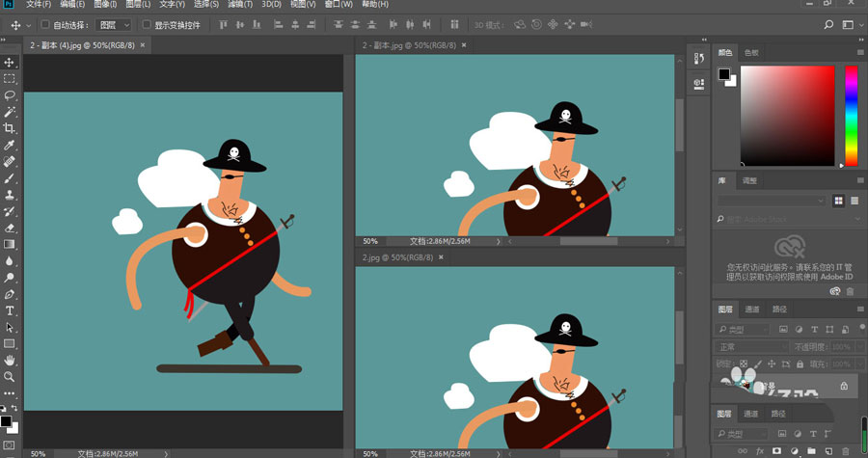868x458 pixels.
Task: Select the Zoom magnifier tool
Action: click(10, 376)
